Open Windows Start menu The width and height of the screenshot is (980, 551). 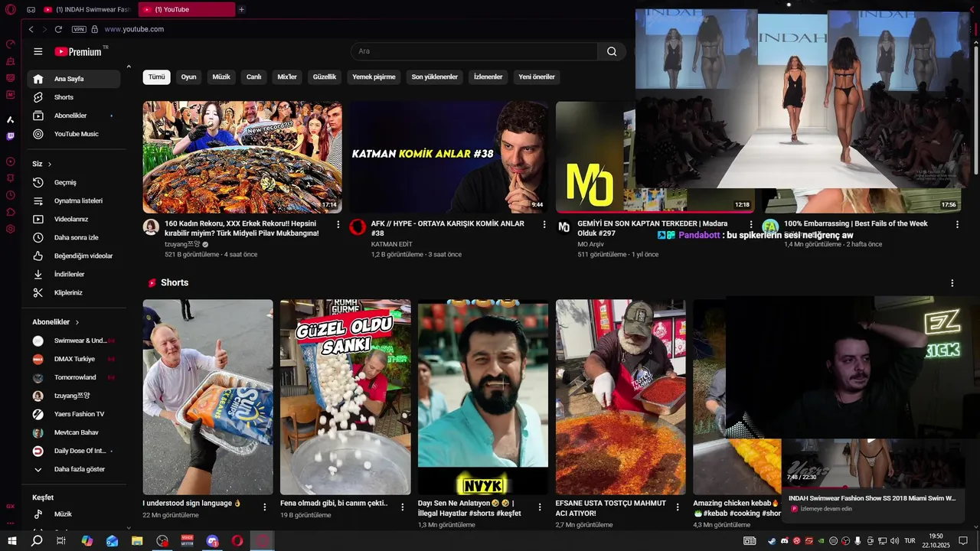[x=12, y=540]
